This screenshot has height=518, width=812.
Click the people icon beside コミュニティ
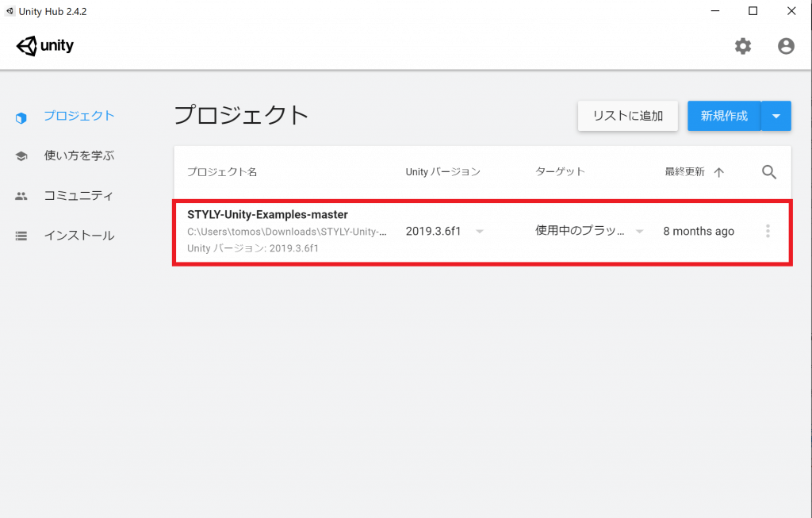point(21,196)
